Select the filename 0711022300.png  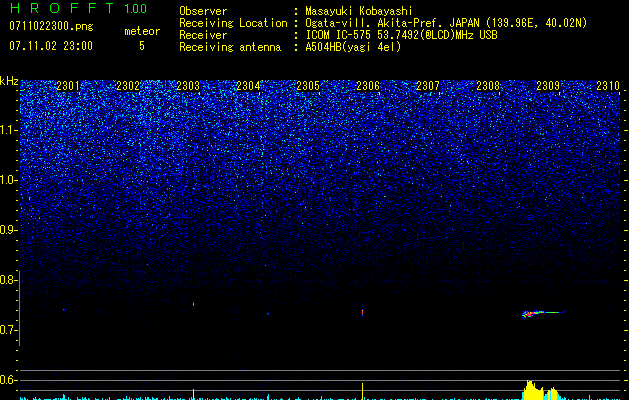pos(51,27)
